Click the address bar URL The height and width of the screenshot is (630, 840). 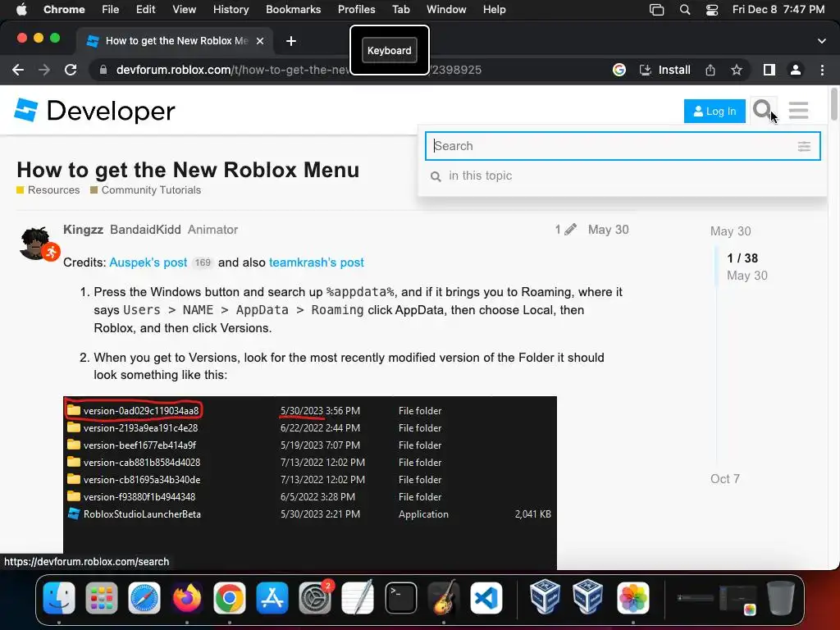(299, 70)
